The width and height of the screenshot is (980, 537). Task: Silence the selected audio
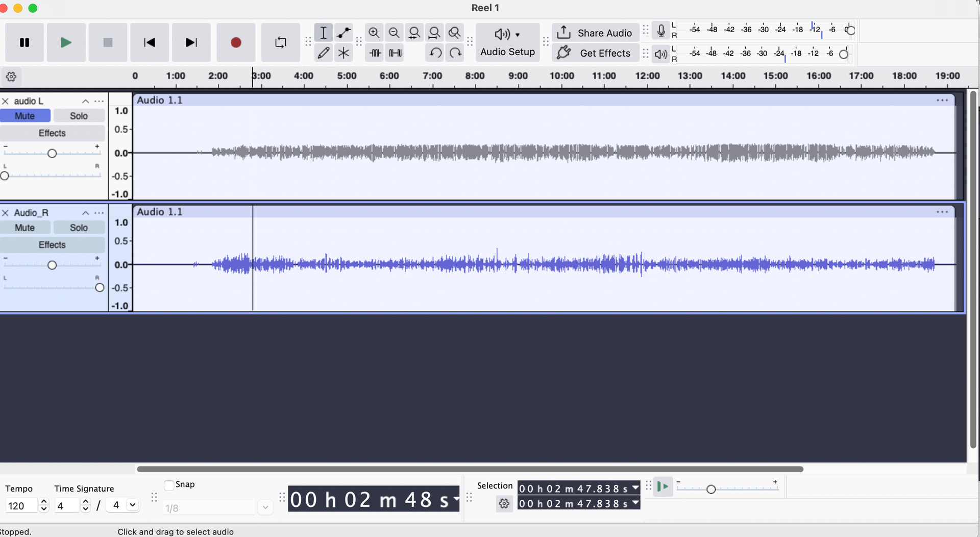395,53
